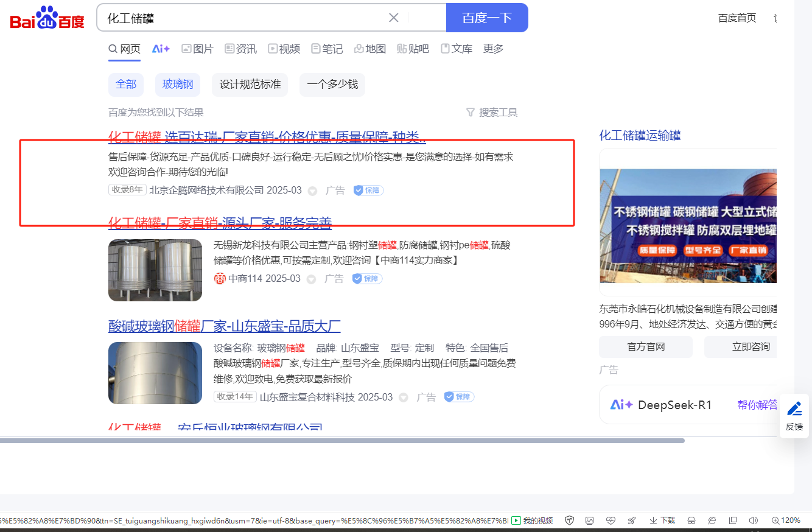Click the 北京企腾网络技术有限公司 source name
Screen dimensions: 812x532
pyautogui.click(x=207, y=191)
